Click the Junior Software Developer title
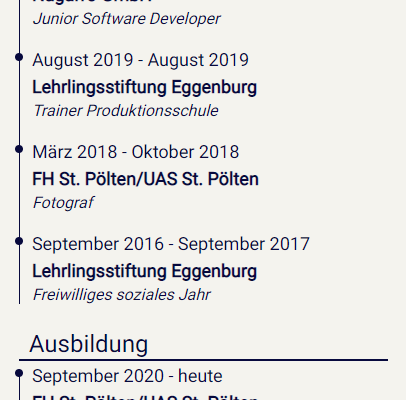The height and width of the screenshot is (400, 406). [x=126, y=19]
